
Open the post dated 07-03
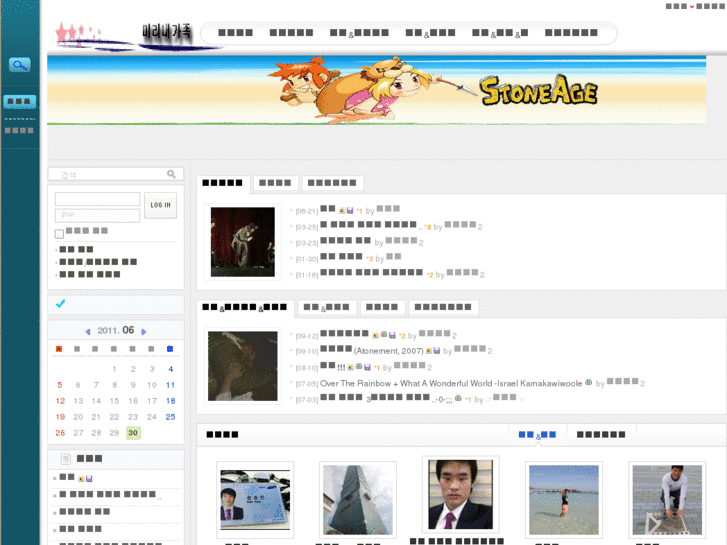point(386,398)
